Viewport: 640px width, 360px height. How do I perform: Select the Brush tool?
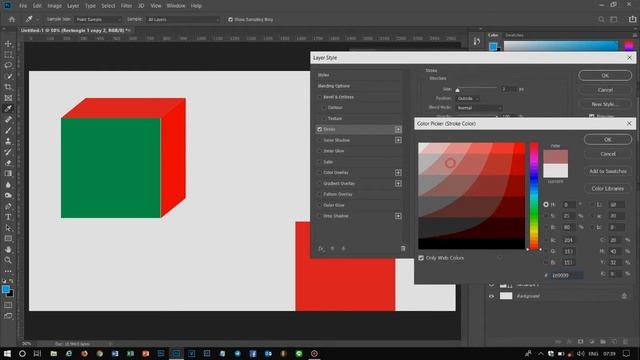pyautogui.click(x=8, y=130)
